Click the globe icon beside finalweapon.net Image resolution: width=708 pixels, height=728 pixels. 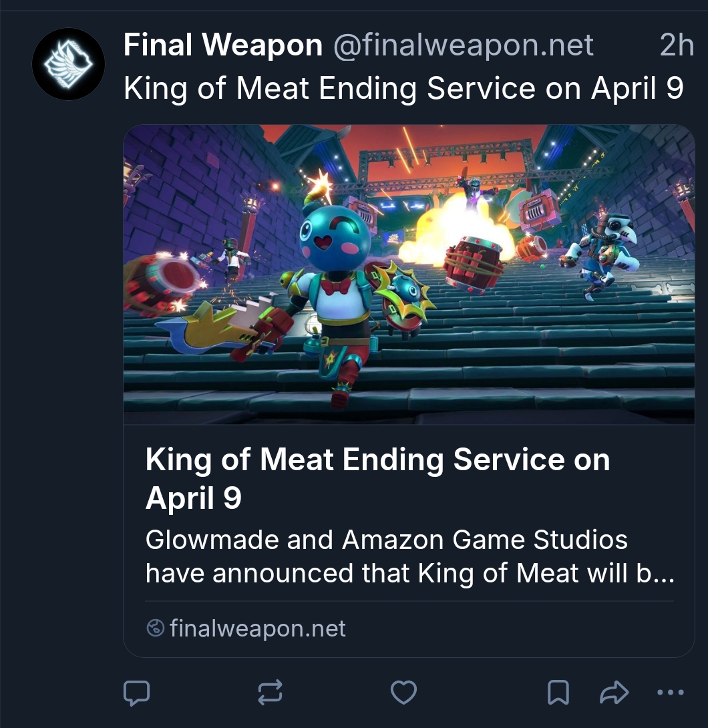[x=156, y=628]
